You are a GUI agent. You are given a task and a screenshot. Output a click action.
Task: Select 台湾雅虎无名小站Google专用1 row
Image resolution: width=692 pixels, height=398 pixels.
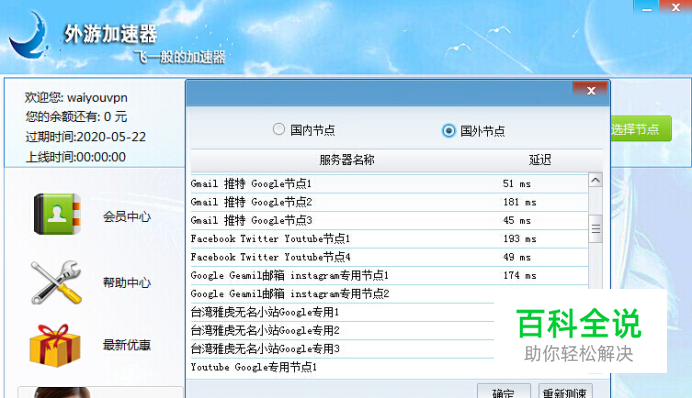[x=342, y=312]
